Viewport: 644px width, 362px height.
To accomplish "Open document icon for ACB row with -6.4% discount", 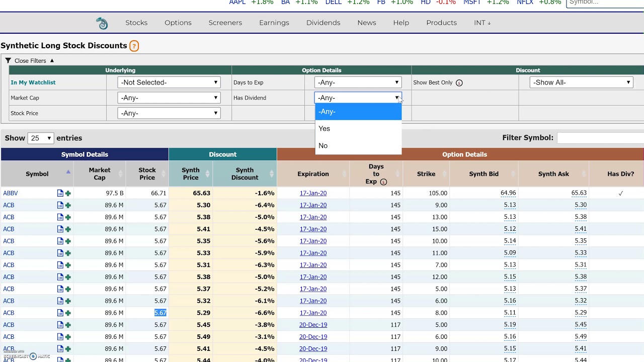I will pyautogui.click(x=60, y=205).
